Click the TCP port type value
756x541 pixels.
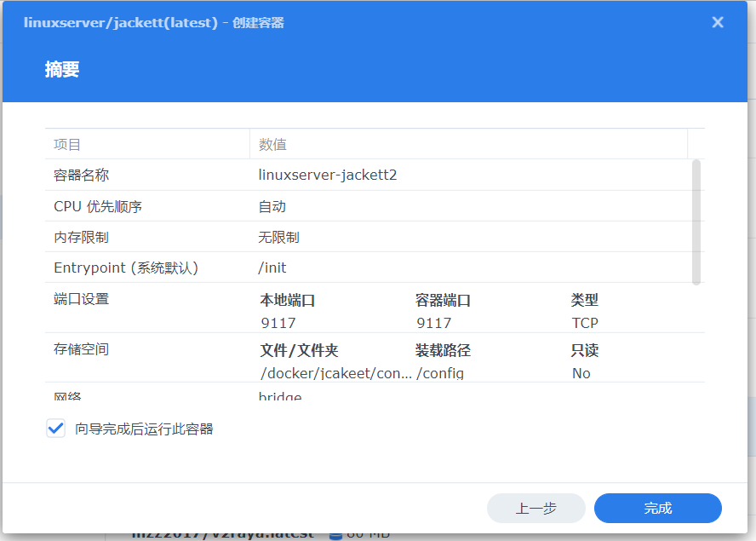click(x=585, y=323)
